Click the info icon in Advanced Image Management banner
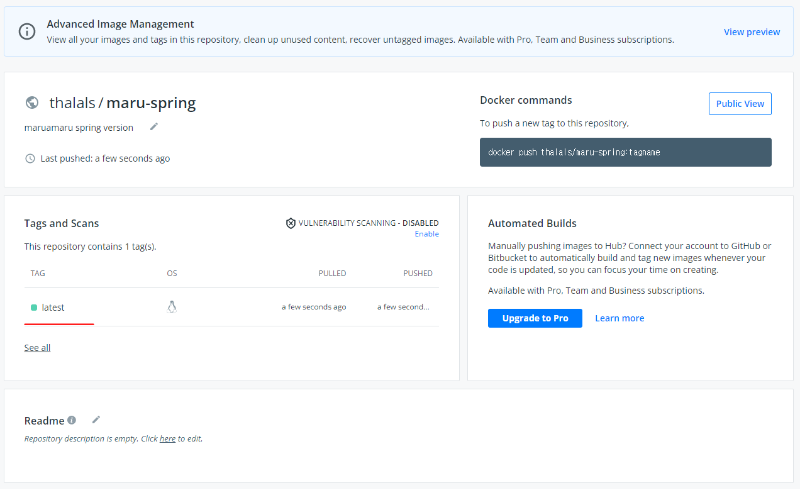The height and width of the screenshot is (489, 800). 27,31
